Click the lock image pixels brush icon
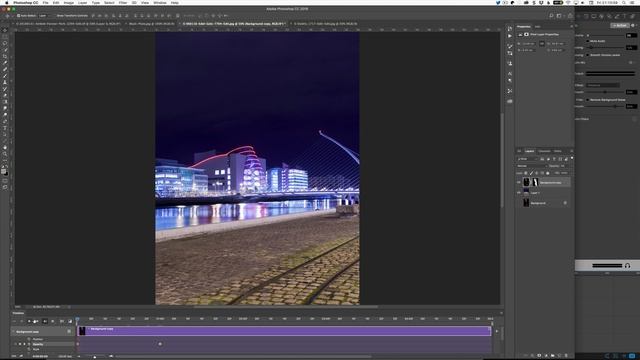Image resolution: width=640 pixels, height=360 pixels. click(x=531, y=173)
